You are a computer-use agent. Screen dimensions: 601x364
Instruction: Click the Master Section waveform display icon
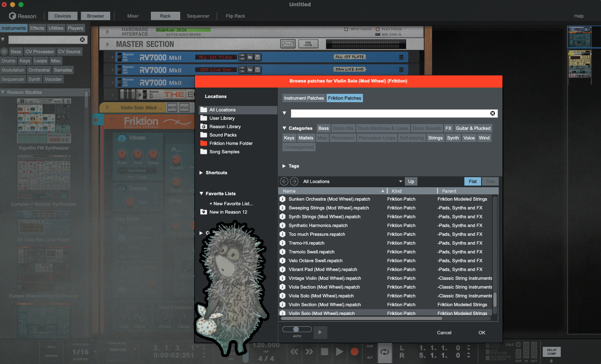click(x=288, y=44)
